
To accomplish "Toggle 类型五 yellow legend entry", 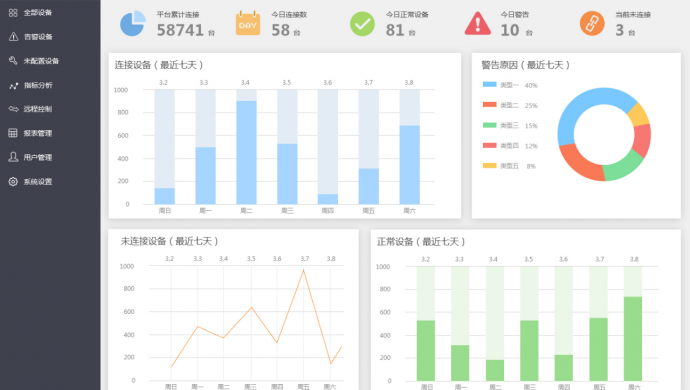I will (x=509, y=166).
